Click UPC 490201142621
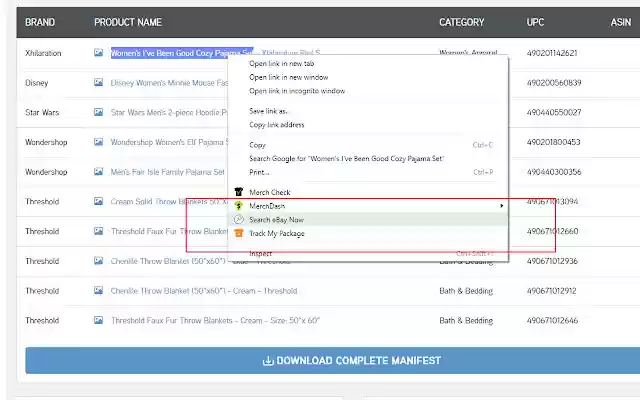This screenshot has height=400, width=640. coord(552,53)
